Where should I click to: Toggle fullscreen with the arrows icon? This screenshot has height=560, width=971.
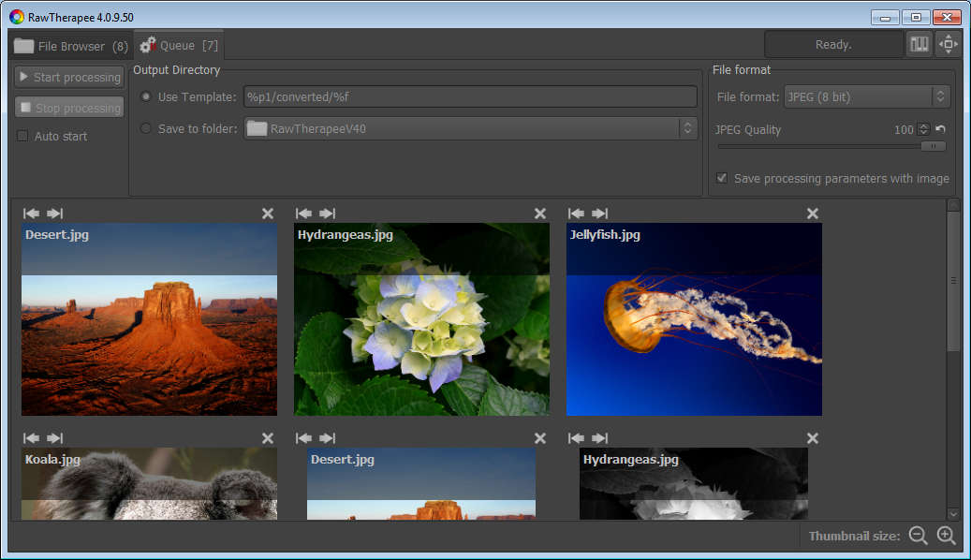949,44
